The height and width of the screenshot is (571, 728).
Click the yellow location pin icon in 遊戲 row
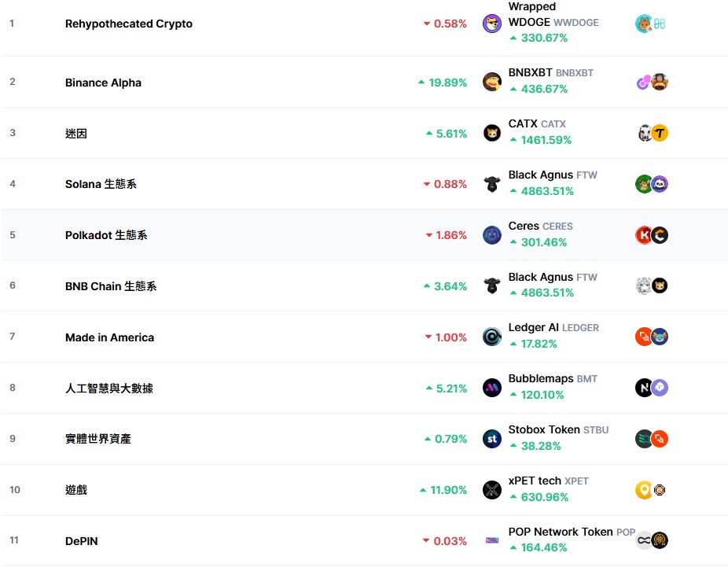pyautogui.click(x=644, y=490)
